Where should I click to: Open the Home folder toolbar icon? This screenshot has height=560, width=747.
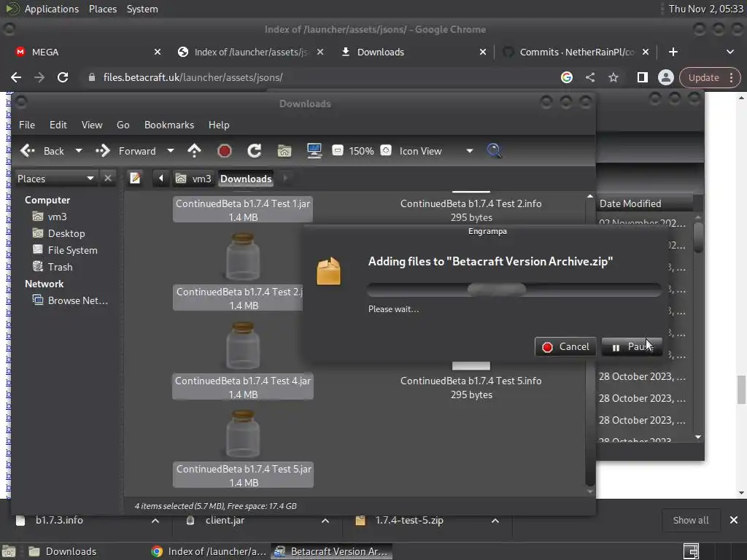[285, 151]
